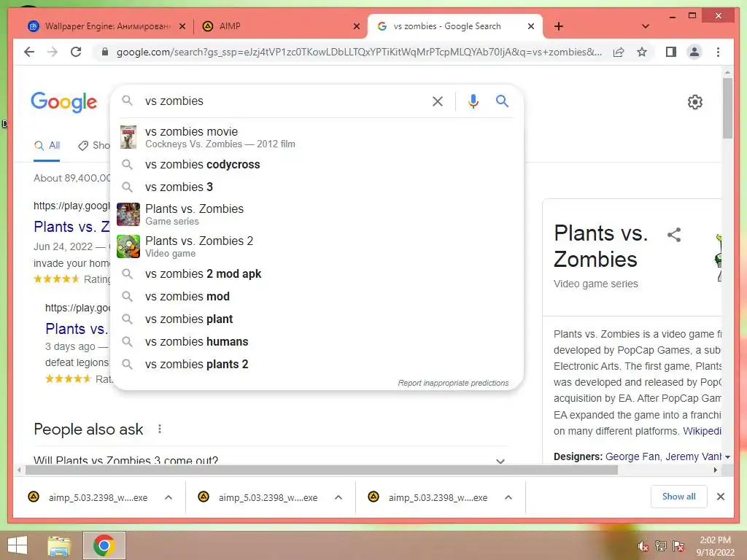Click the forward navigation arrow
The width and height of the screenshot is (747, 560).
tap(53, 52)
